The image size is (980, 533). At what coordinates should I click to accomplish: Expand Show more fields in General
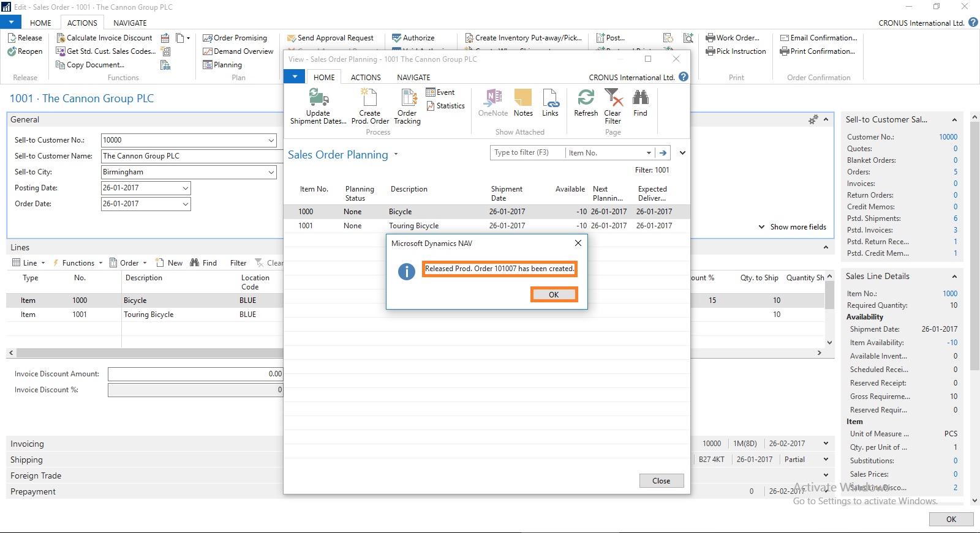pyautogui.click(x=793, y=227)
